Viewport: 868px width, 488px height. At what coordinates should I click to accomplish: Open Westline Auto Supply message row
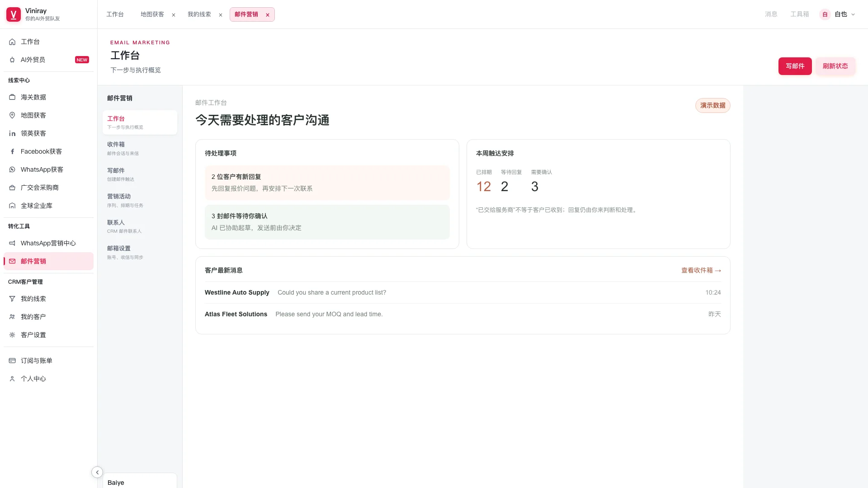point(462,292)
